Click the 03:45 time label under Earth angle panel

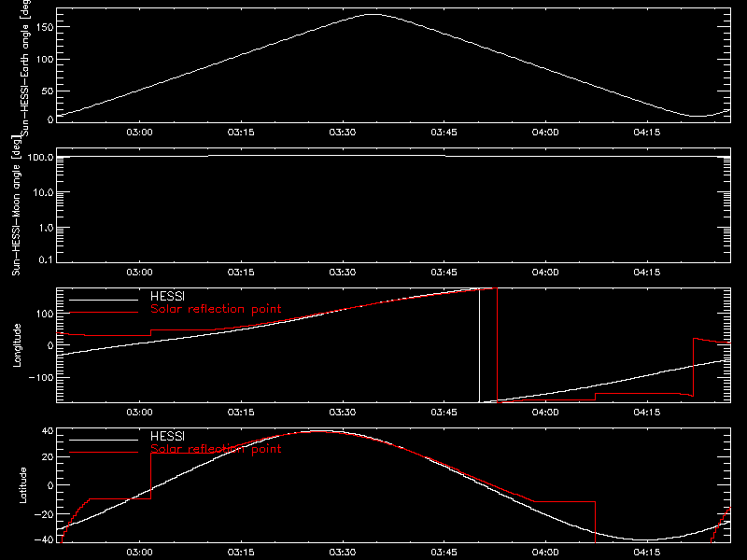click(x=444, y=132)
